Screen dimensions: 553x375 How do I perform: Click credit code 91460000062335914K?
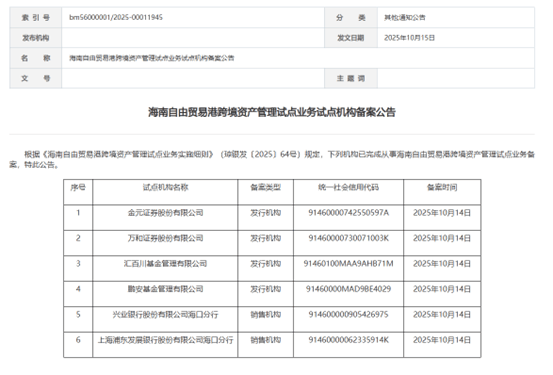348,340
